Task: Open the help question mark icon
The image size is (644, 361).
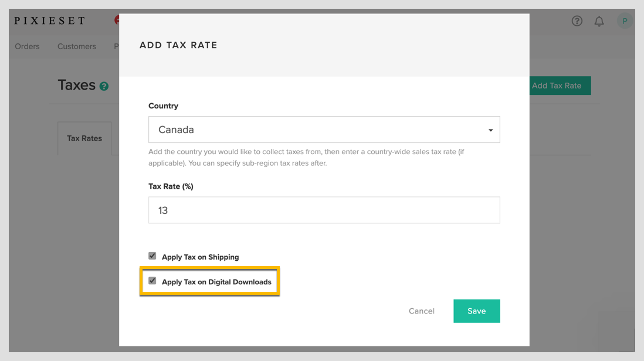Action: coord(577,21)
